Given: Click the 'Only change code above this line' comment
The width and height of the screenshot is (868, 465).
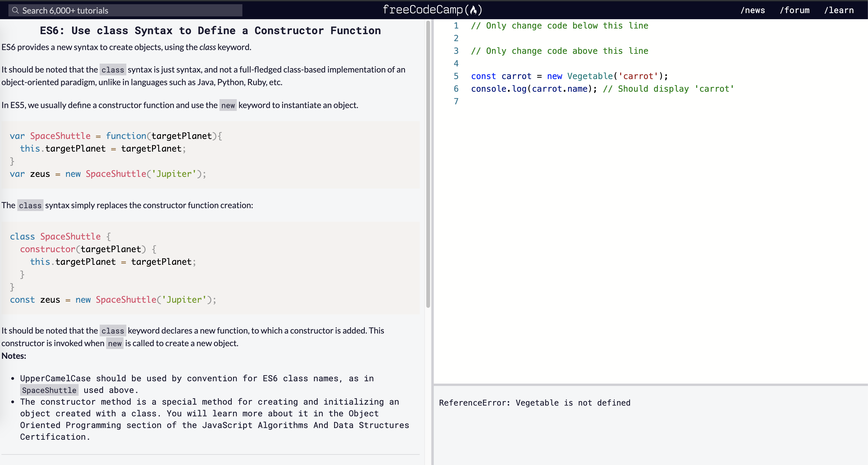Looking at the screenshot, I should point(559,51).
